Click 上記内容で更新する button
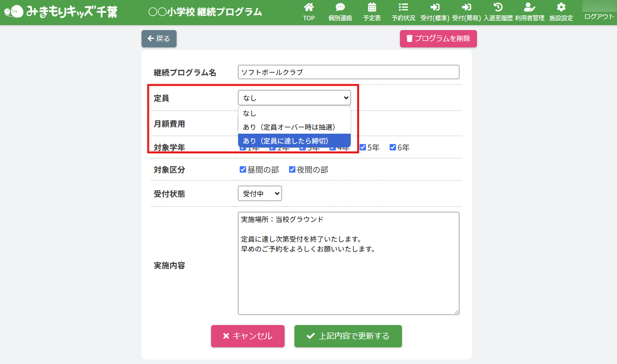617x364 pixels. pyautogui.click(x=348, y=336)
